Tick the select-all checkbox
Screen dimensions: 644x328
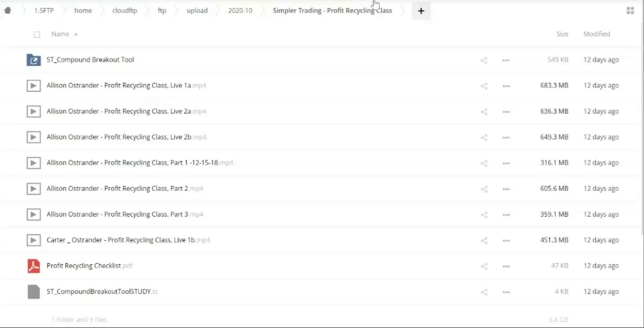(x=37, y=34)
